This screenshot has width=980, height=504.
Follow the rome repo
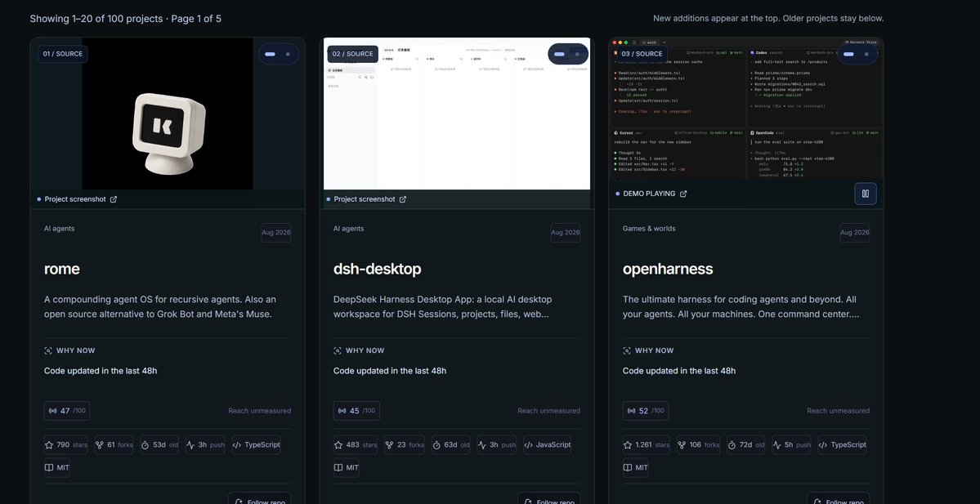coord(259,498)
